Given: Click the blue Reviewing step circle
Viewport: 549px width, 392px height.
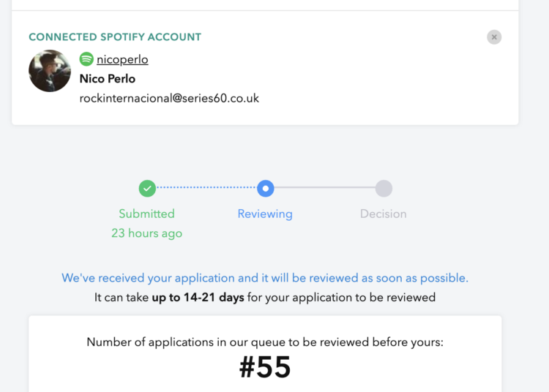Looking at the screenshot, I should coord(265,189).
